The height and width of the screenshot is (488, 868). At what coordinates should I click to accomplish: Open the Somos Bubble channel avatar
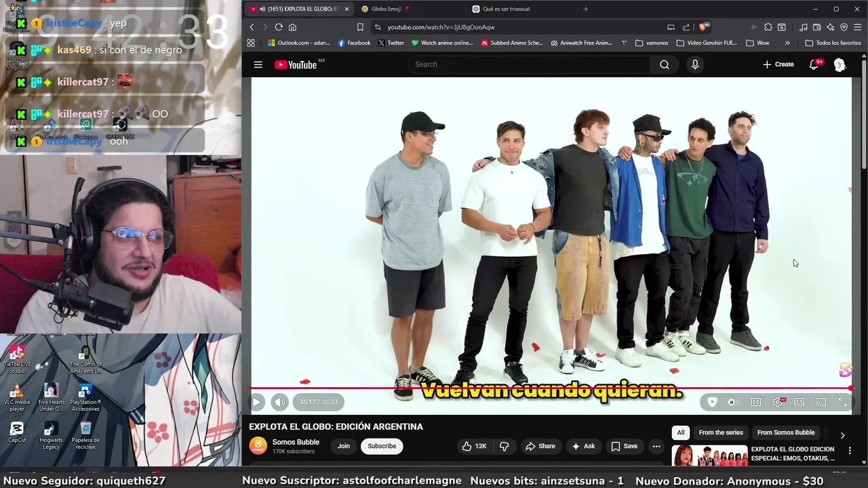point(258,446)
